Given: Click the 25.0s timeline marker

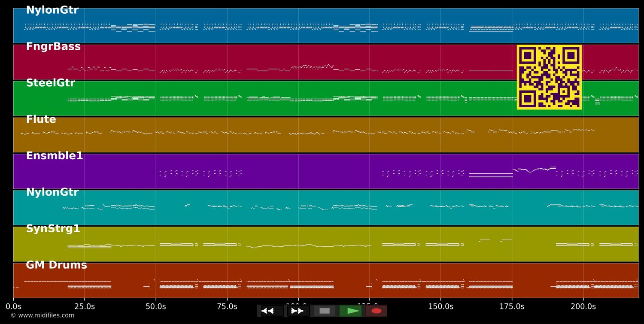Looking at the screenshot, I should [85, 306].
